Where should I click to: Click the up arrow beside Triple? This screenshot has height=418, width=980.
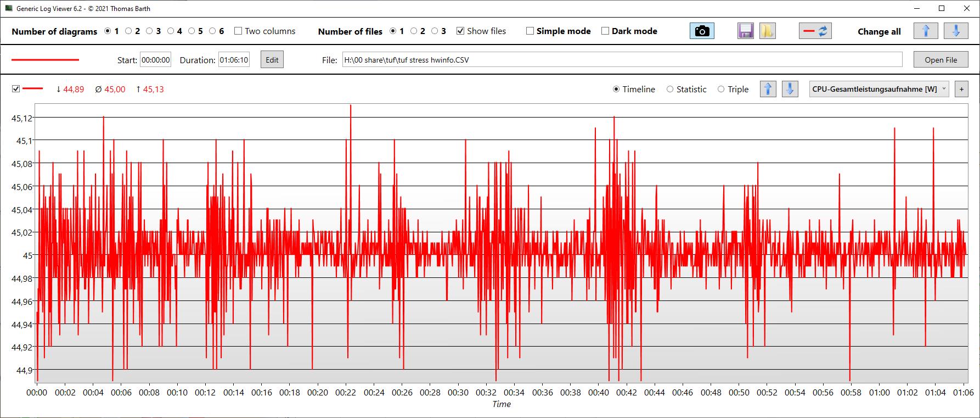click(x=768, y=89)
